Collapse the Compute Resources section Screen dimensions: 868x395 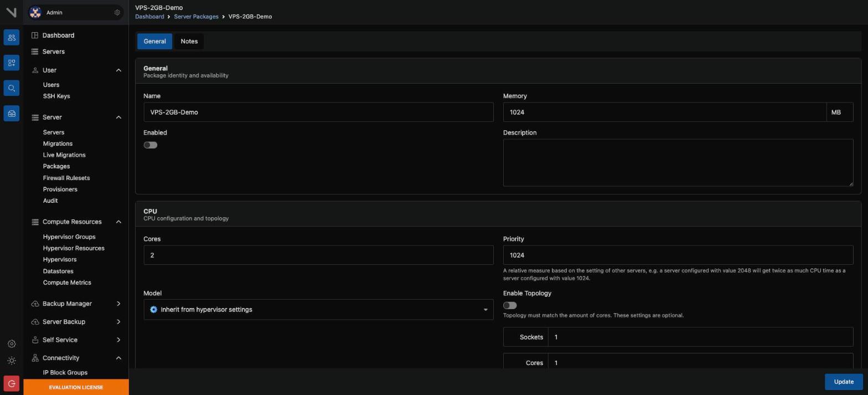click(118, 222)
